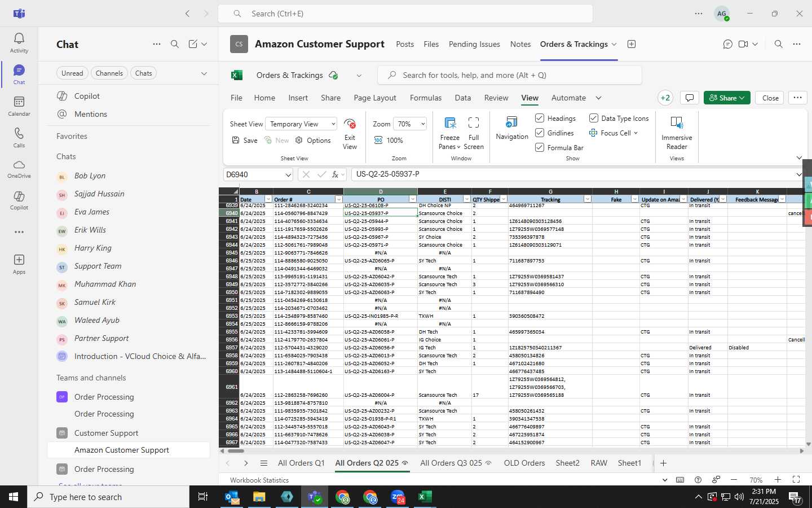812x508 pixels.
Task: Start a video meeting with camera icon
Action: 743,44
